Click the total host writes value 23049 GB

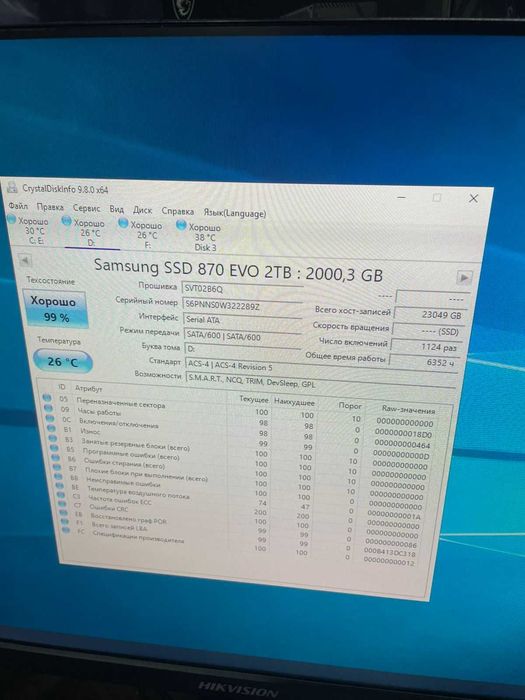point(430,315)
